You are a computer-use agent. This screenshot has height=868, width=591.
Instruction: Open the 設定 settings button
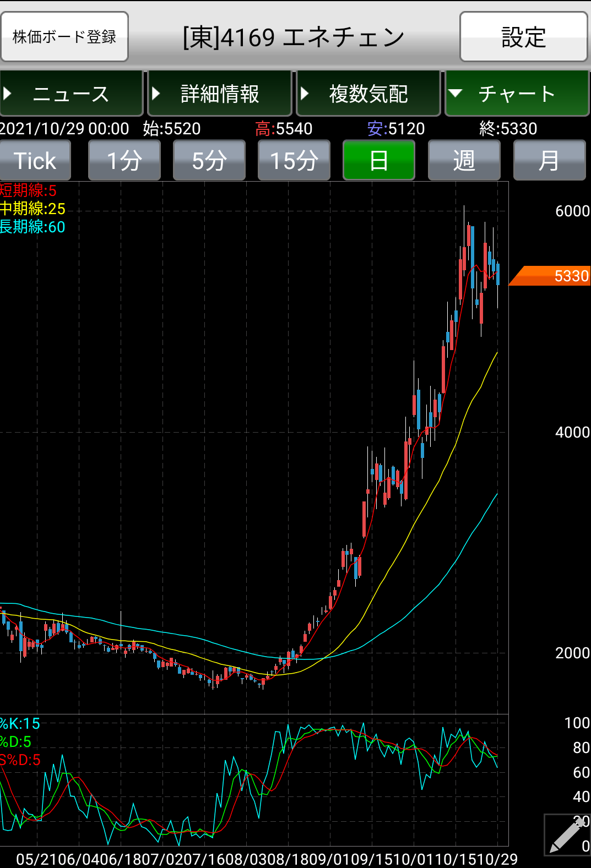click(523, 37)
